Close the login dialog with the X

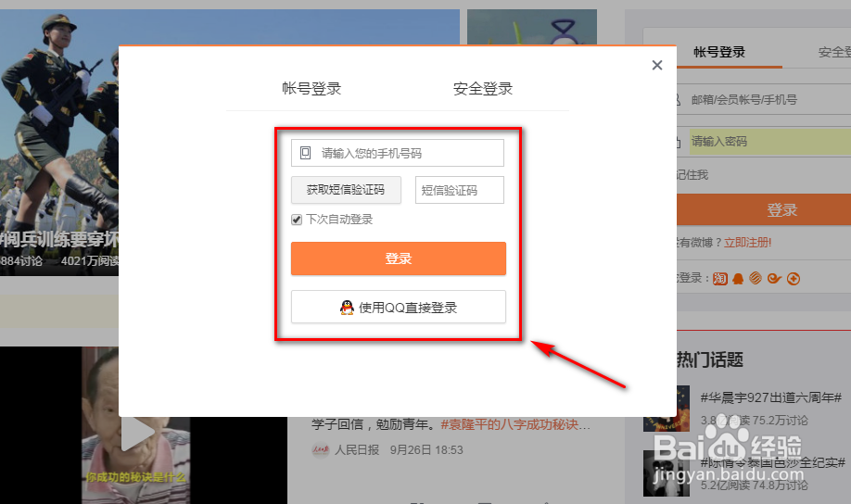[656, 65]
